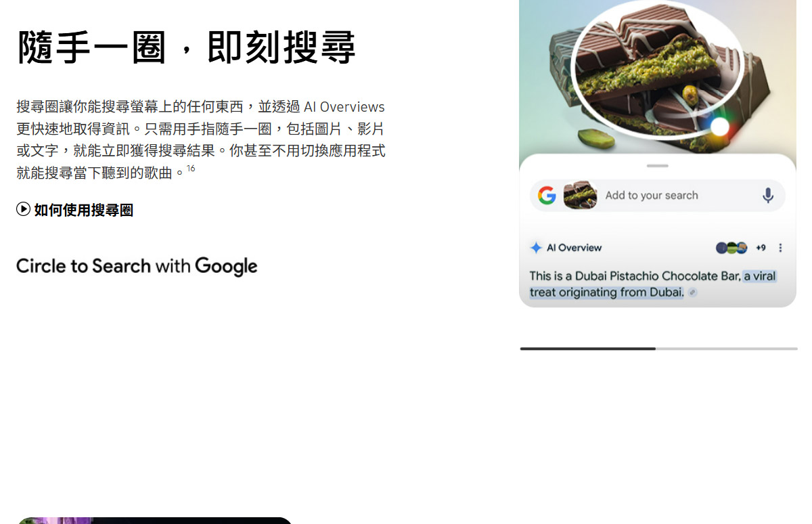Click the sheet drag handle above search bar

pos(657,166)
